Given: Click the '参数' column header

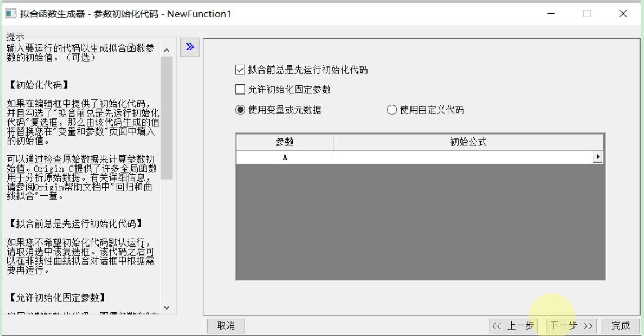Looking at the screenshot, I should [285, 142].
